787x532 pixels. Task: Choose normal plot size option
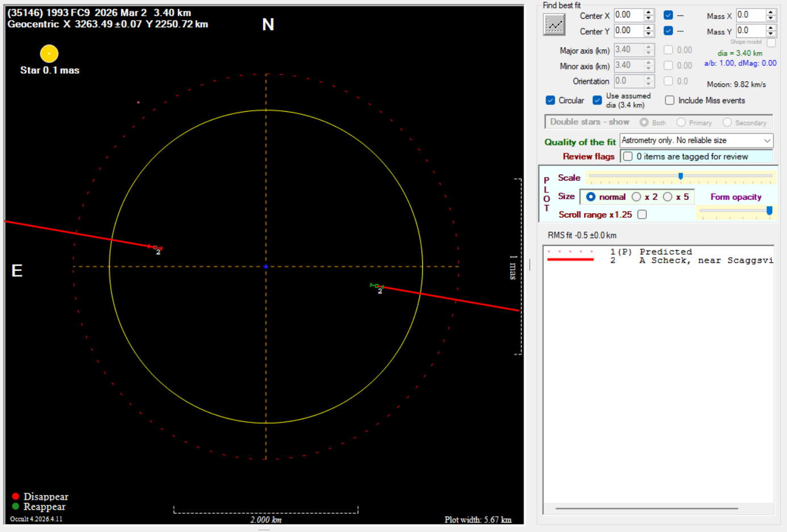[x=591, y=197]
